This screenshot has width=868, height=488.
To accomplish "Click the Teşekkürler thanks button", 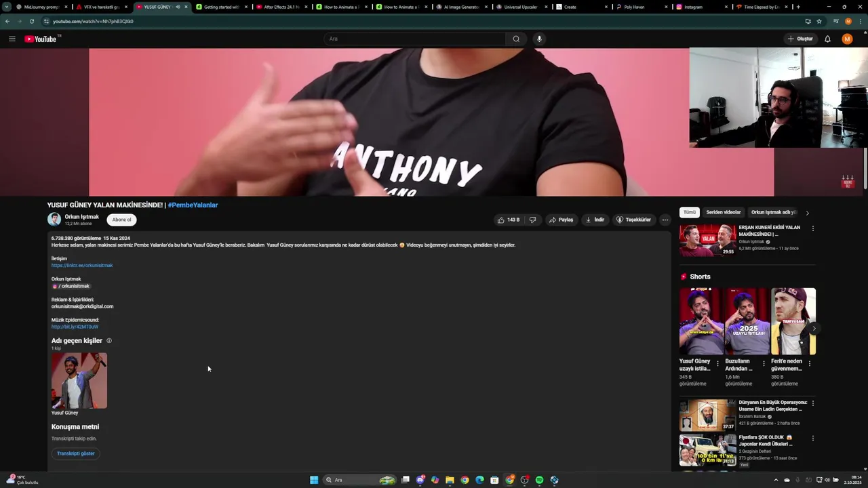I will pos(633,220).
